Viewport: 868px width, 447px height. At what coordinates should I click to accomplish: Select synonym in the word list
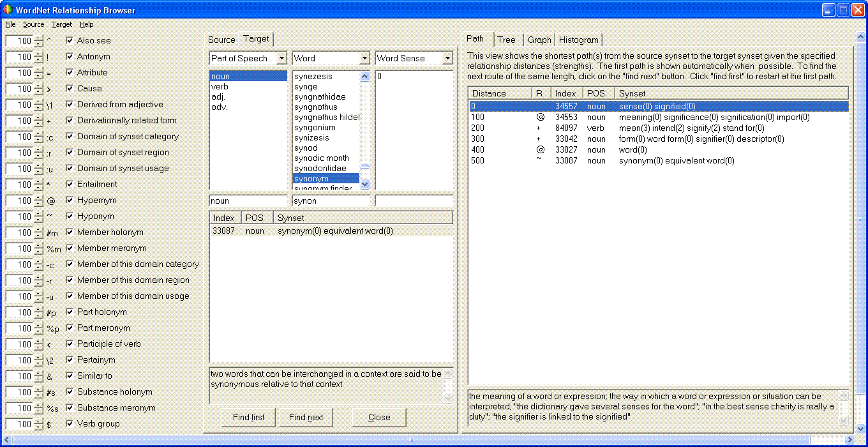tap(326, 178)
